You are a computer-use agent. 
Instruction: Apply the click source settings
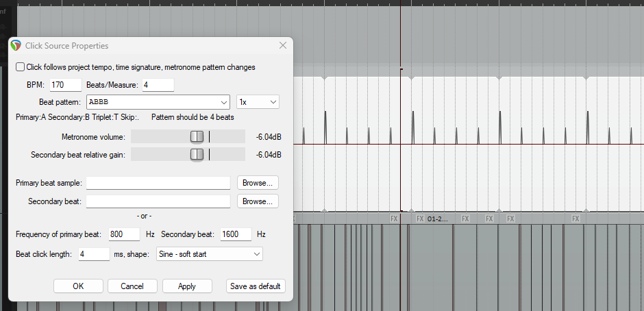coord(186,286)
